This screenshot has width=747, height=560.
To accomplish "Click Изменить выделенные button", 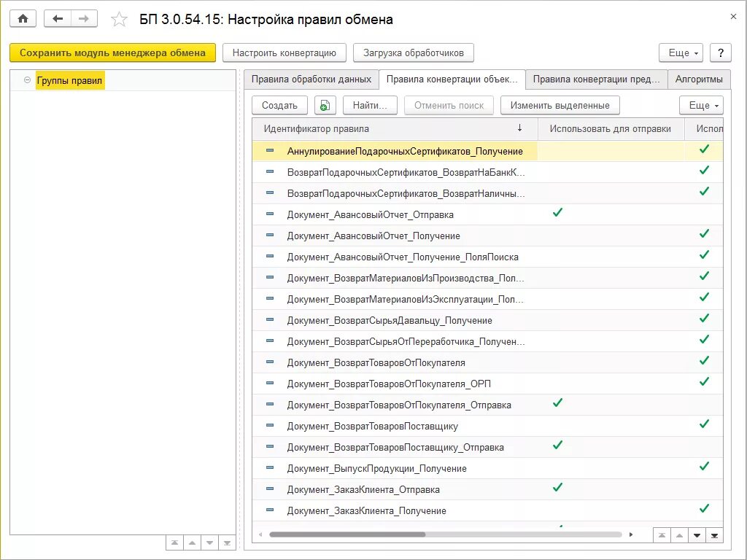I will (560, 105).
